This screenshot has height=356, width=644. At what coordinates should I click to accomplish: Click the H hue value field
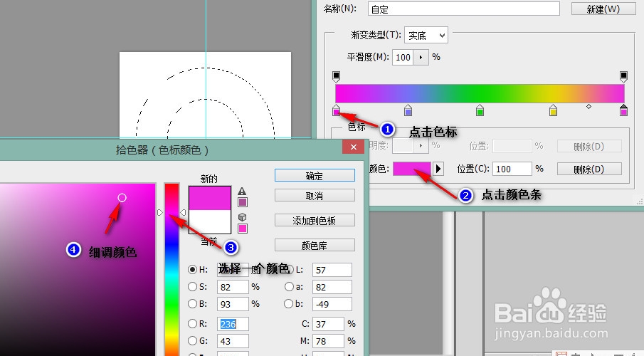pyautogui.click(x=233, y=270)
